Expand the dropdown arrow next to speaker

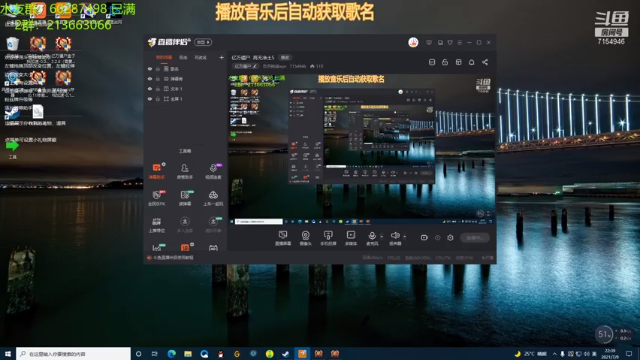point(404,236)
